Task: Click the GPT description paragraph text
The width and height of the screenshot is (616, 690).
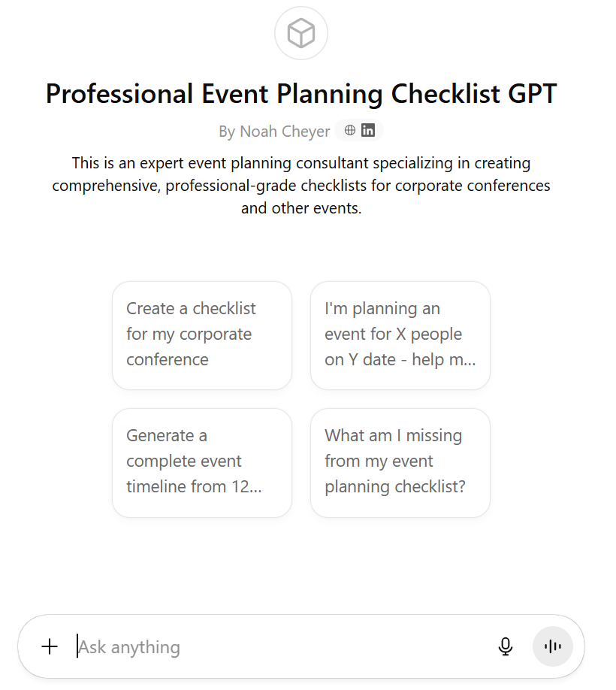Action: [x=301, y=185]
